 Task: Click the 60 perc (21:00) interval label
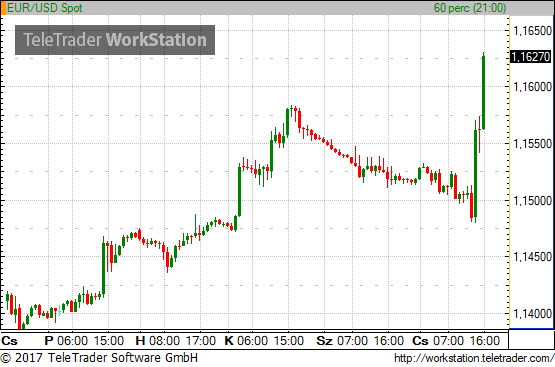pos(470,8)
